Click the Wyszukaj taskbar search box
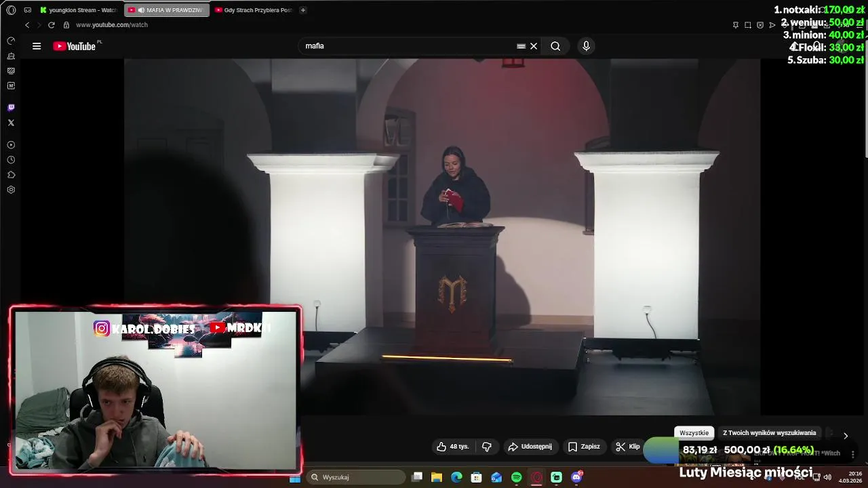The width and height of the screenshot is (868, 488). [355, 478]
